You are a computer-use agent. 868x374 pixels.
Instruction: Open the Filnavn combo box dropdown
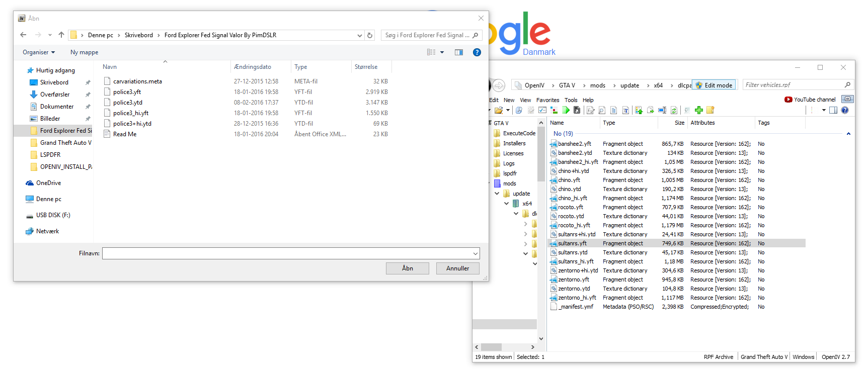click(475, 253)
